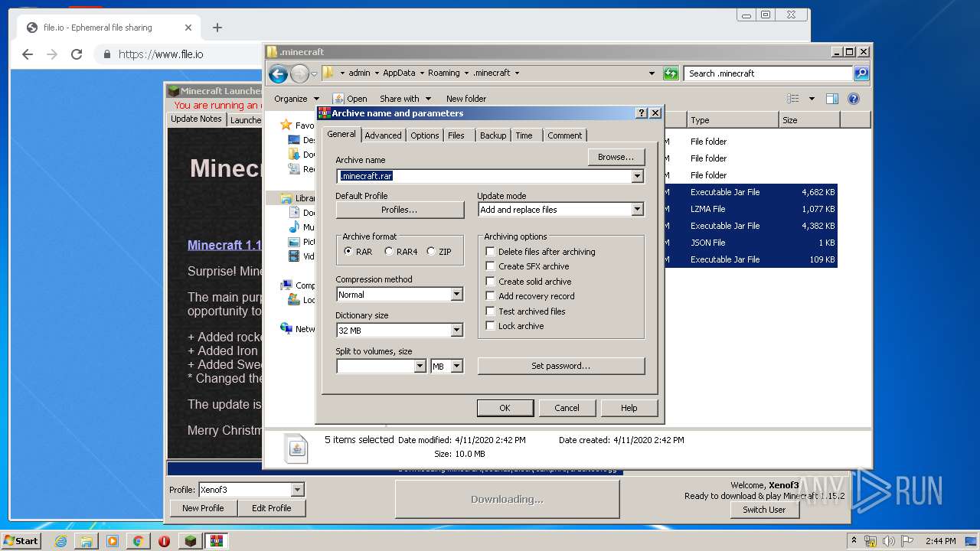Click the Libraries icon in navigation pane
Image resolution: width=980 pixels, height=551 pixels.
[x=286, y=198]
